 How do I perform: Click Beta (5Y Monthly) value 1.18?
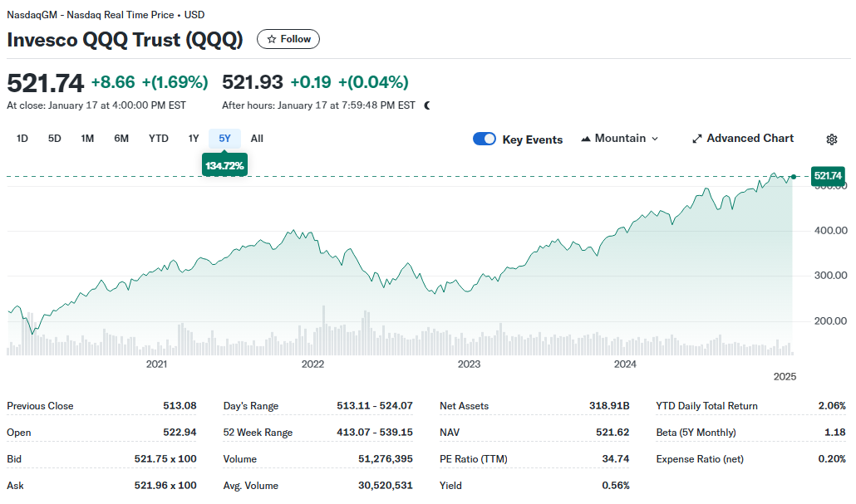[x=835, y=433]
